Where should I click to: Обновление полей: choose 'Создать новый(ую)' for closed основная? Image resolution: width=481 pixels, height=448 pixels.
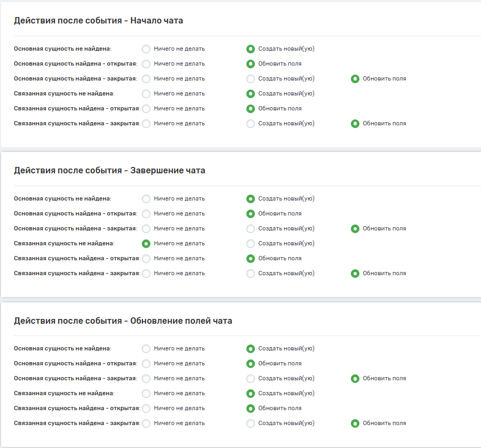click(251, 379)
